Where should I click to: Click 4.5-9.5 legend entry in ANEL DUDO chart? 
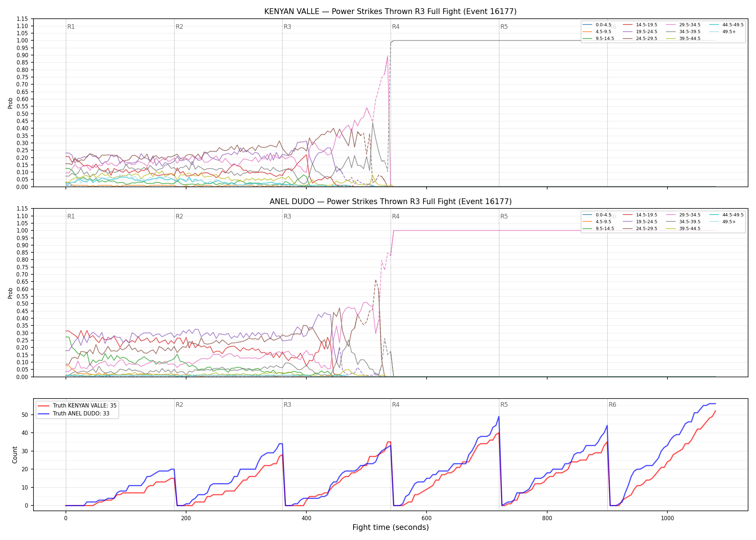point(597,222)
